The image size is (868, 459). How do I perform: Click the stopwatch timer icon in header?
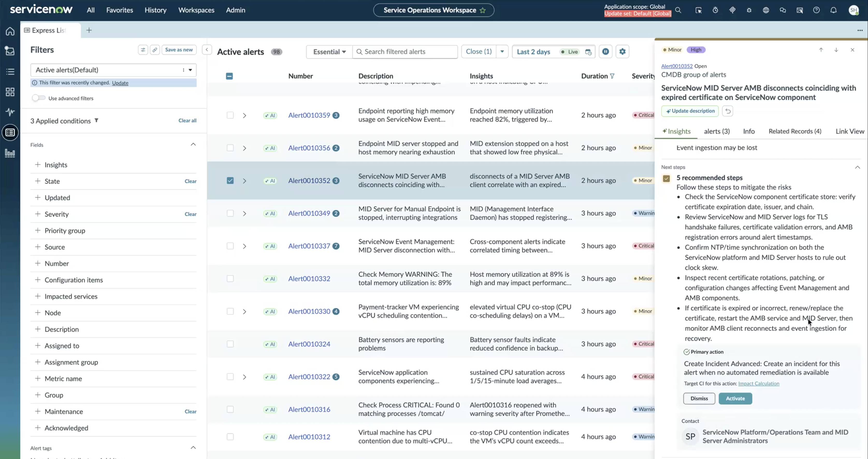[715, 10]
